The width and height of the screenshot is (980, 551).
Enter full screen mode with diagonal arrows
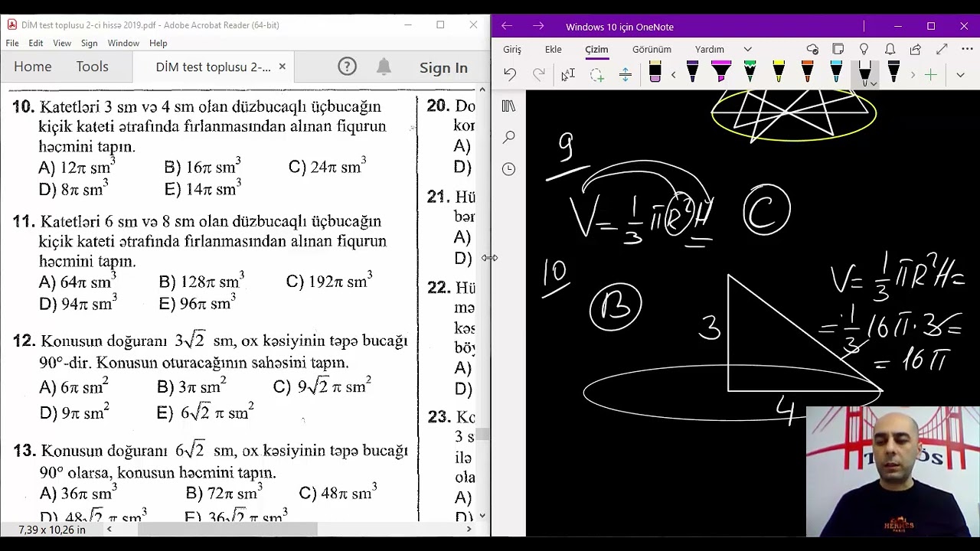tap(942, 49)
